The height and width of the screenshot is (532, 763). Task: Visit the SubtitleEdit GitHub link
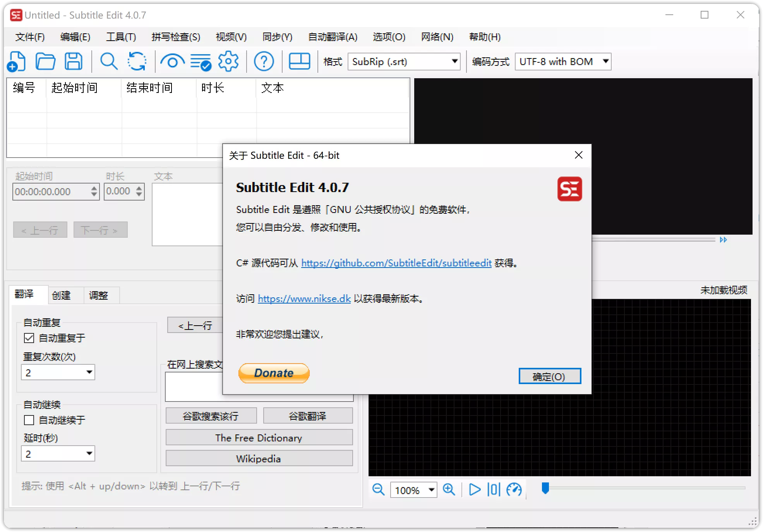point(396,263)
